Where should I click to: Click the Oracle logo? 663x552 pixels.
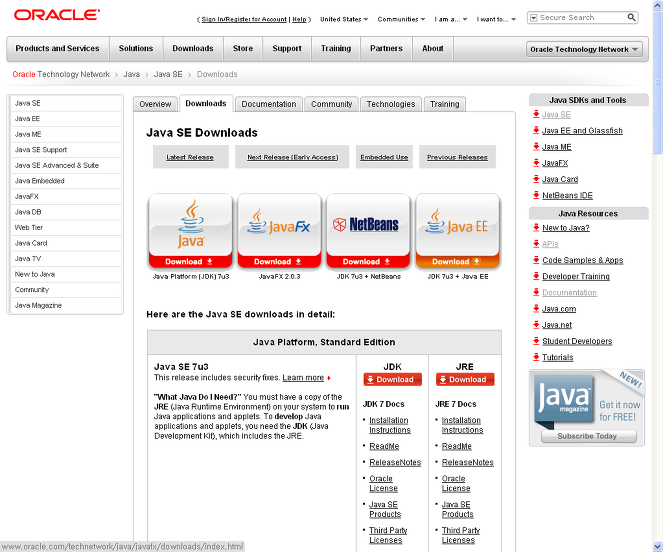57,15
